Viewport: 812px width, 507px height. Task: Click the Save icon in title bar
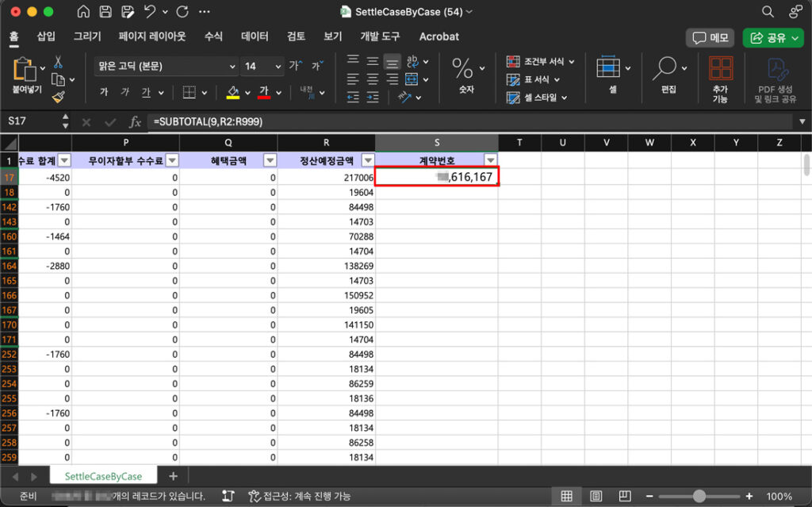coord(105,12)
